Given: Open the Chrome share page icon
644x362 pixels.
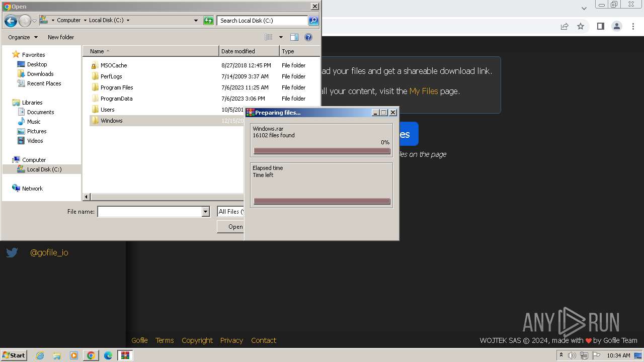Looking at the screenshot, I should point(565,26).
